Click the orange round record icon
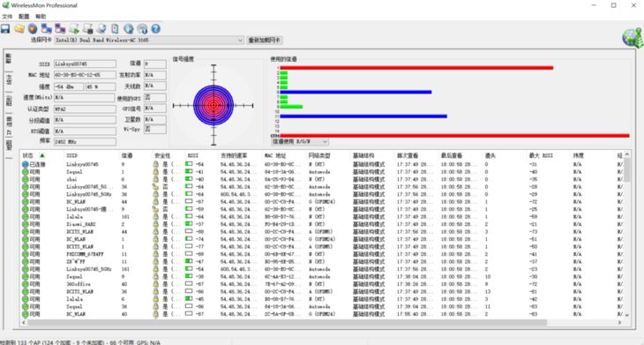Image resolution: width=644 pixels, height=345 pixels. point(33,29)
